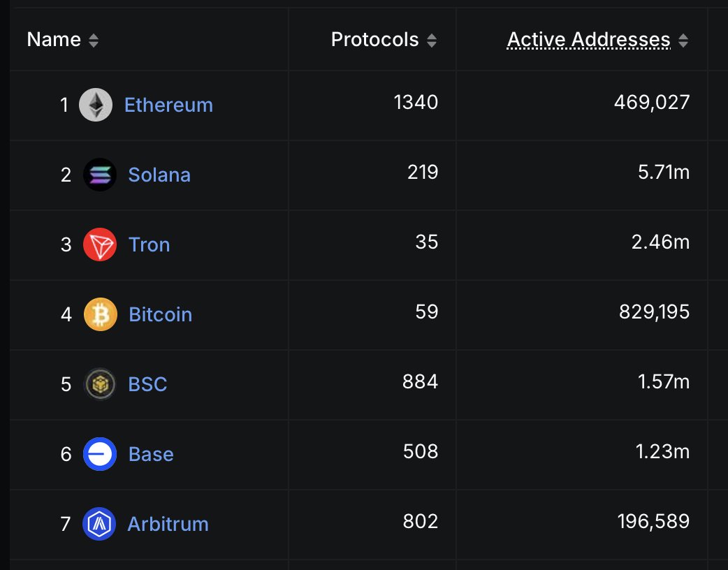Select active addresses value 1.23m
Screen dimensions: 728x570
(x=662, y=452)
